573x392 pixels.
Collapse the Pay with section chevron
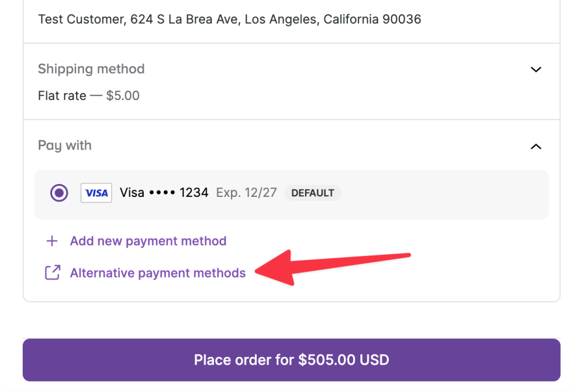coord(536,146)
